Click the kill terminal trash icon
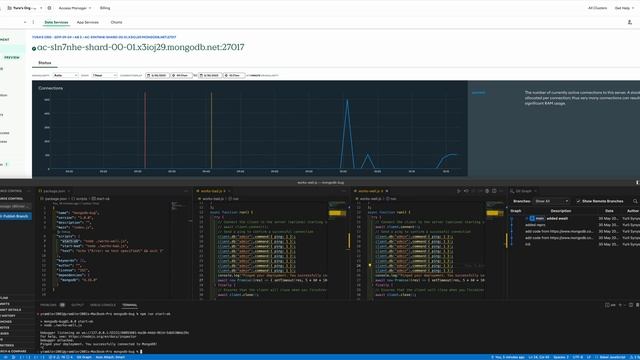The image size is (640, 360). (637, 305)
